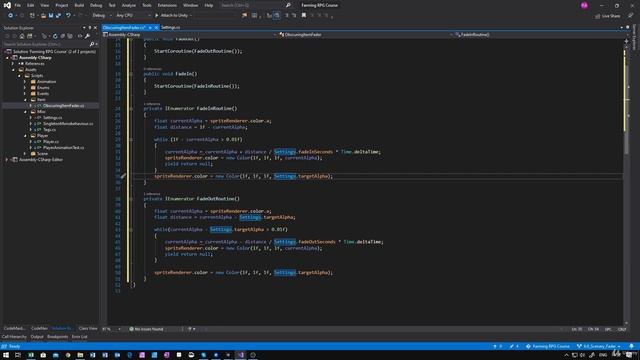Viewport: 640px width, 360px height.
Task: Open the Debug configuration dropdown
Action: [102, 16]
